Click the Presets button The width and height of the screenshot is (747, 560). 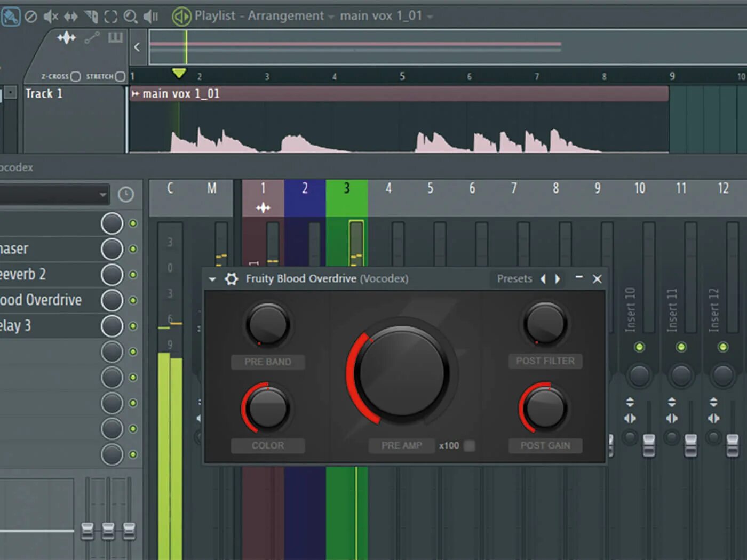pos(514,279)
